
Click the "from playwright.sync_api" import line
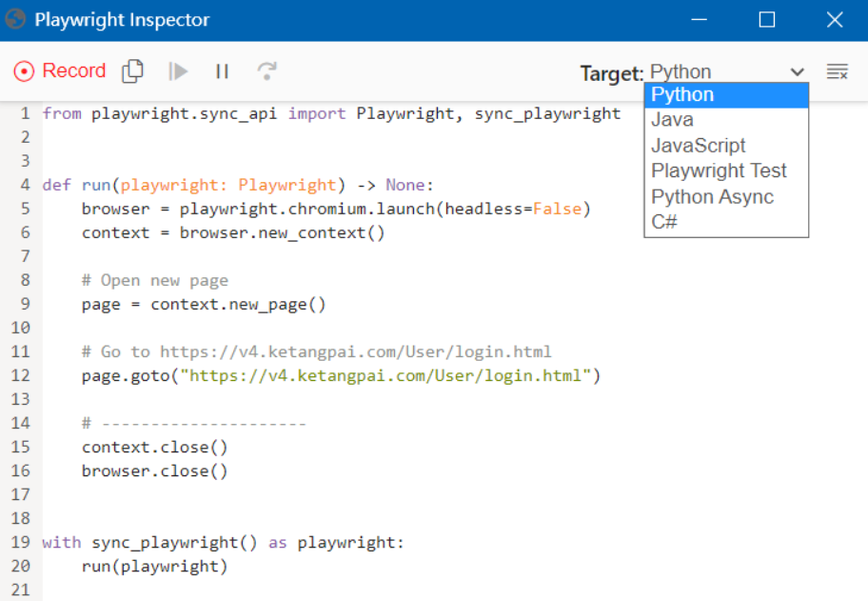coord(331,113)
